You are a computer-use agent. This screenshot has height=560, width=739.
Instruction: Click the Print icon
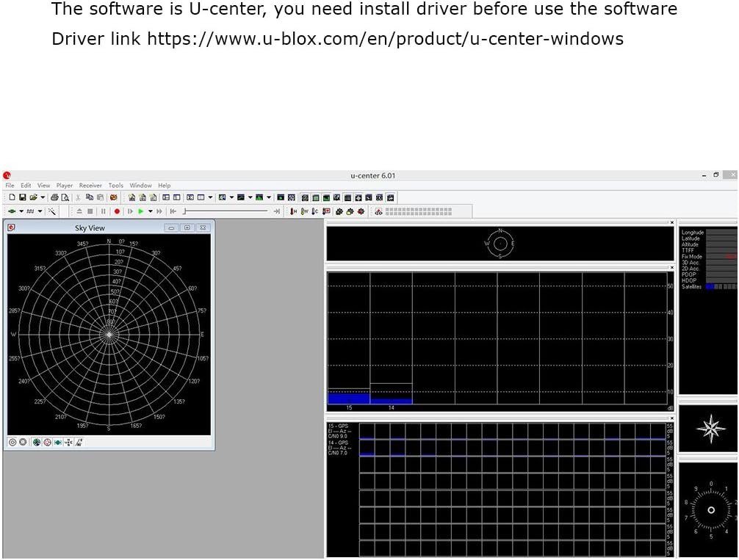coord(54,197)
